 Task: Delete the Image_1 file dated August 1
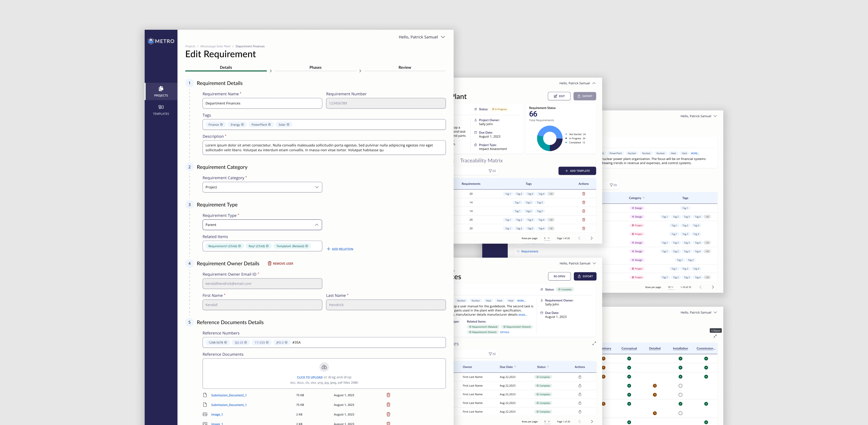[388, 414]
